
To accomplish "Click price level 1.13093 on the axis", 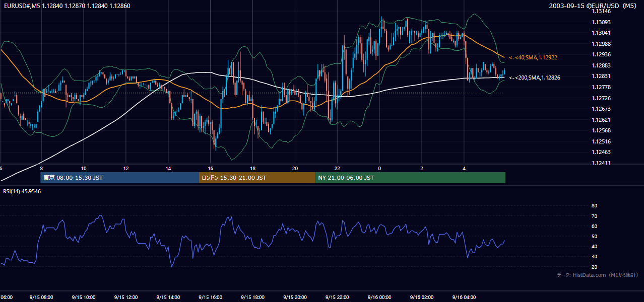I will [601, 22].
